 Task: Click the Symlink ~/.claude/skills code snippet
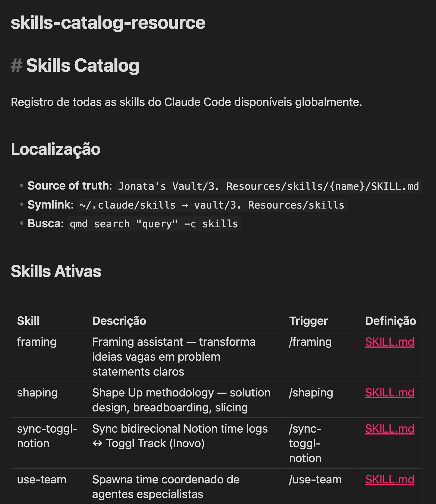(212, 205)
